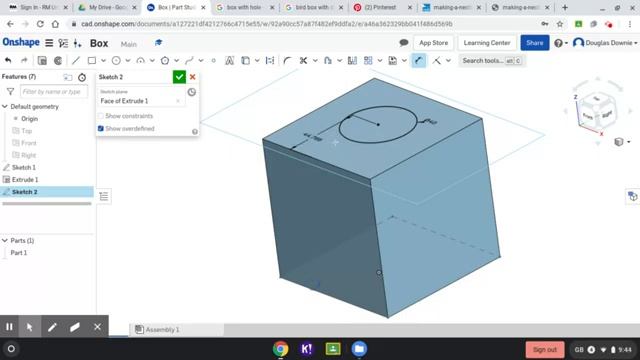Select the Spline sketch tool
This screenshot has height=360, width=640.
189,60
